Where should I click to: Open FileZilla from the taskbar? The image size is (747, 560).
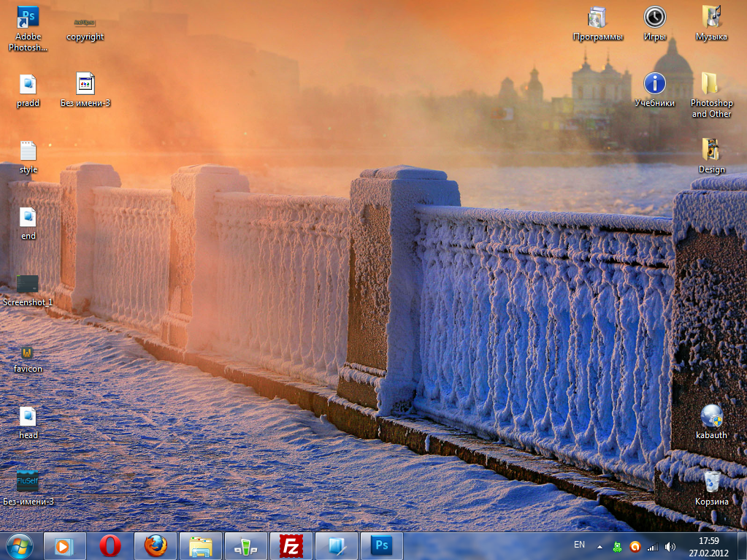(291, 545)
